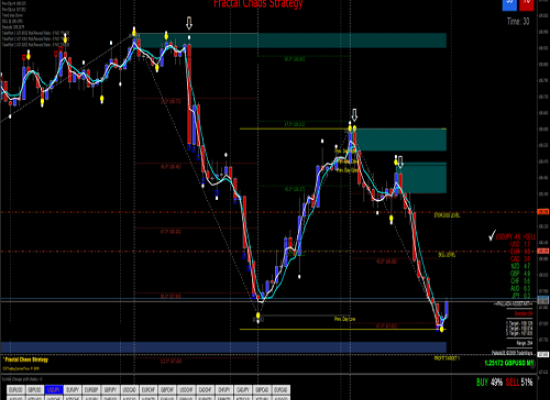Screen dimensions: 550x400
Task: Click the yellow fractal dot at the mid-chart low
Action: (x=258, y=315)
